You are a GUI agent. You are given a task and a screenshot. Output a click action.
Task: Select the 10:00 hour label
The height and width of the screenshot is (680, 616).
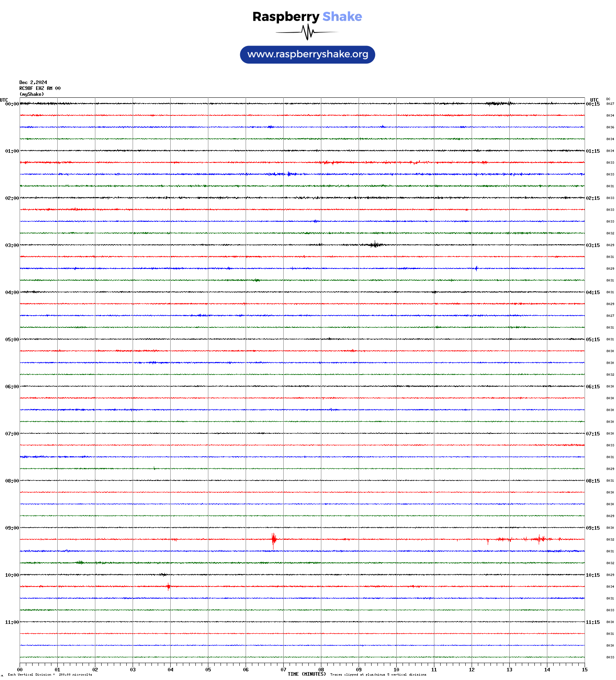12,575
